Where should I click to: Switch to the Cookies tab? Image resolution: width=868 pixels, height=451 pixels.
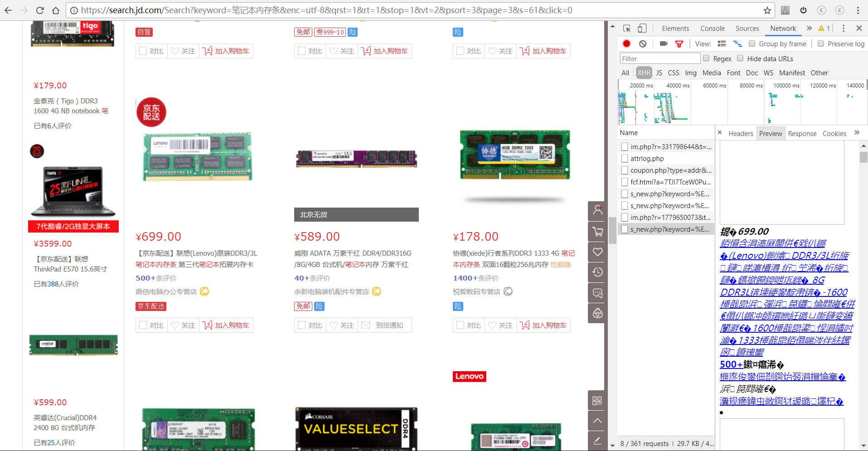click(834, 133)
